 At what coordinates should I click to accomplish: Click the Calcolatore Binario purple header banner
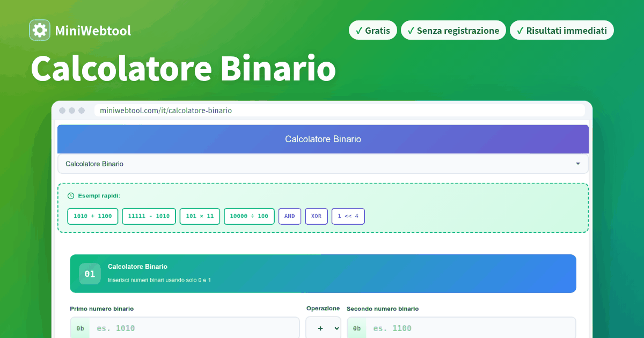tap(323, 139)
